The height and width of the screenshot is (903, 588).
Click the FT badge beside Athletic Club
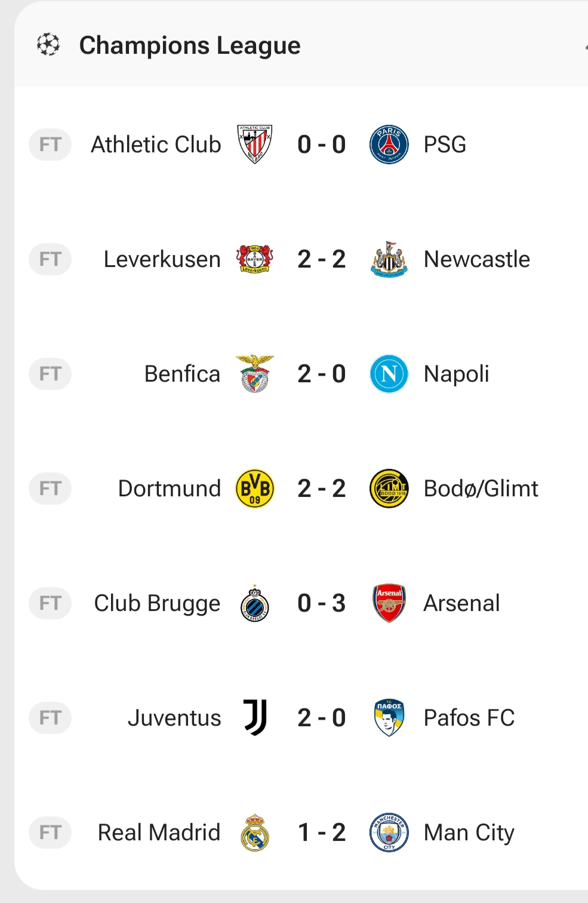50,145
